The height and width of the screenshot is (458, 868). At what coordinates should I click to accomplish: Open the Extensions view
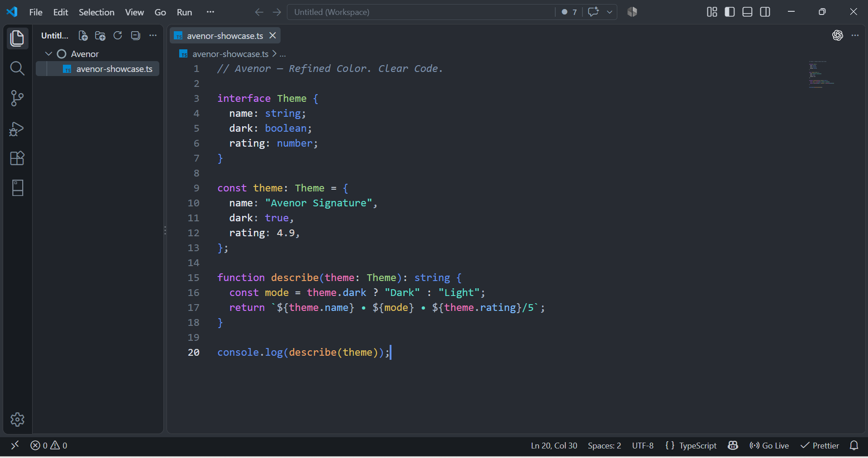17,158
